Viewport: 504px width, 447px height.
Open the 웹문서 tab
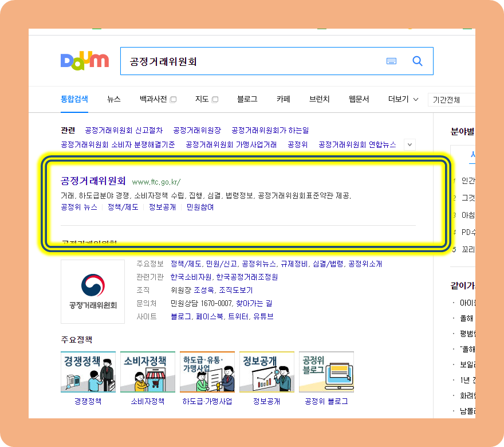pos(359,99)
